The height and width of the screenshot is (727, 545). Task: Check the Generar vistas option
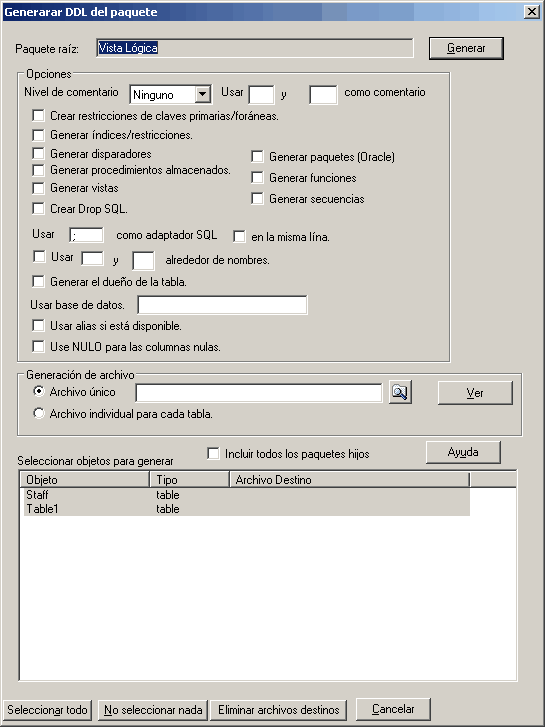[x=38, y=188]
